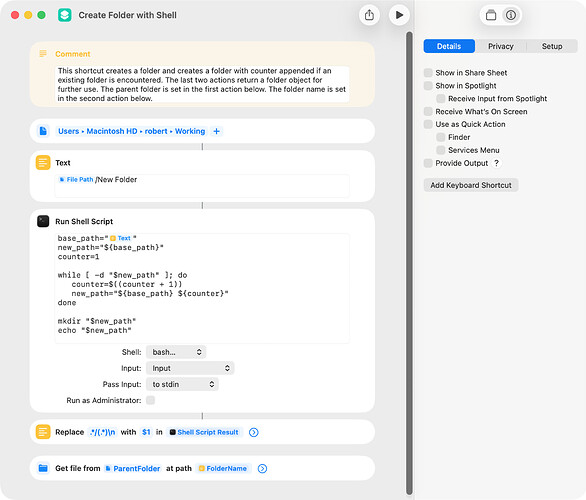Open the action library icon

point(491,15)
